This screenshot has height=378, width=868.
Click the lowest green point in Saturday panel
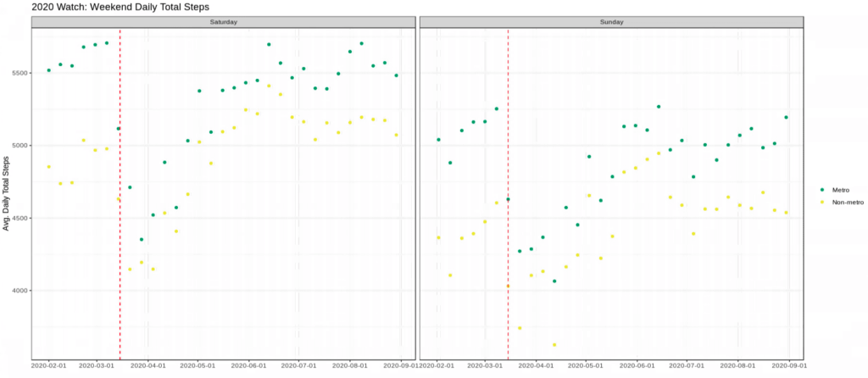(x=142, y=239)
